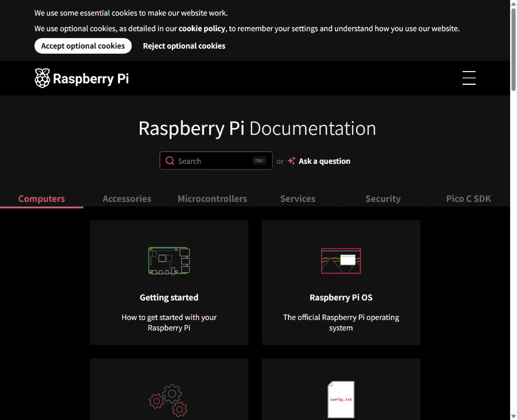Click the Raspberry Pi OS desktop icon
Image resolution: width=517 pixels, height=420 pixels.
point(341,261)
